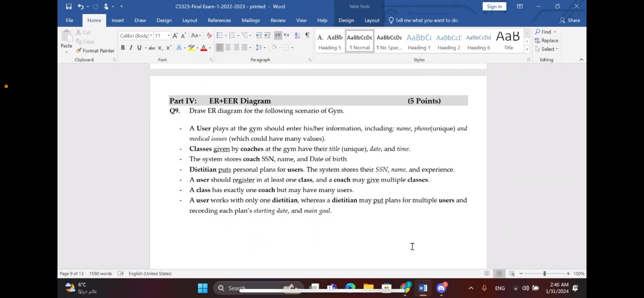Viewport: 644px width, 298px height.
Task: Apply Text Highlight Color
Action: pos(191,48)
